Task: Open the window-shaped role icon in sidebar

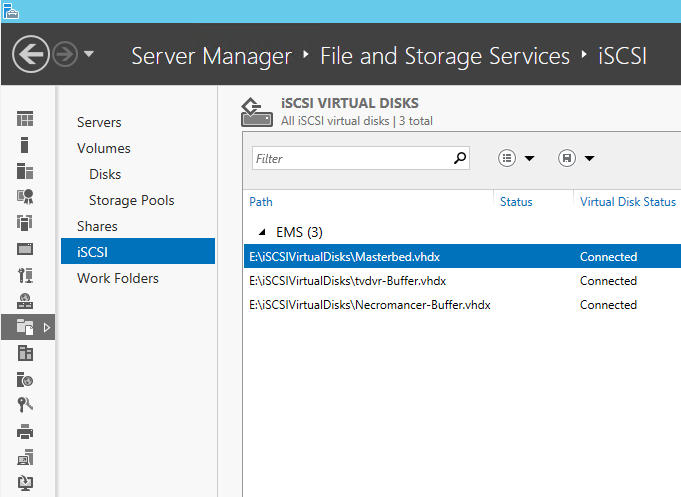Action: [25, 249]
